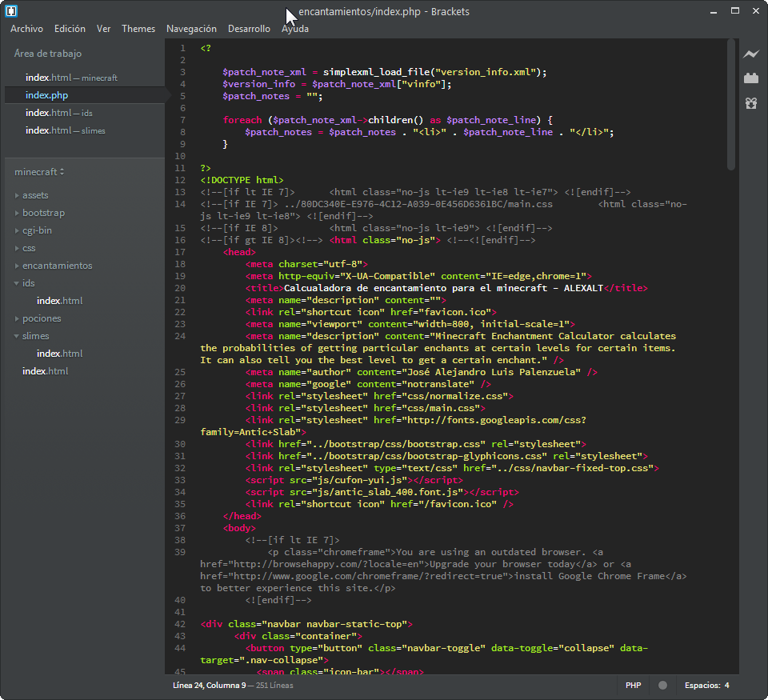Click line number 42 in the gutter
Image resolution: width=768 pixels, height=700 pixels.
[180, 625]
